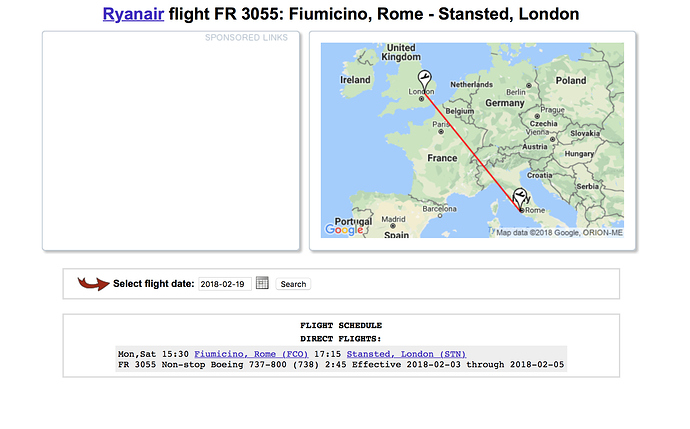Image resolution: width=690 pixels, height=429 pixels.
Task: Click the Sponsored Links ad panel
Action: [171, 140]
